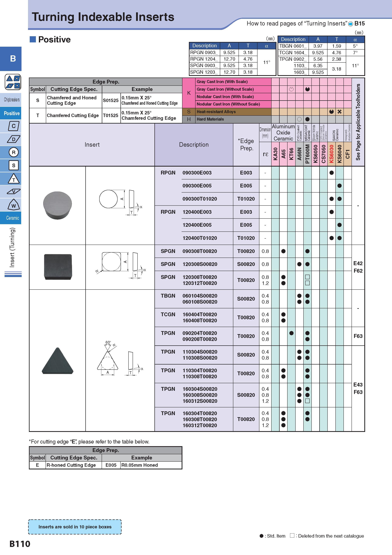Click the 'Heat-resistant Alloys' label

click(x=216, y=112)
